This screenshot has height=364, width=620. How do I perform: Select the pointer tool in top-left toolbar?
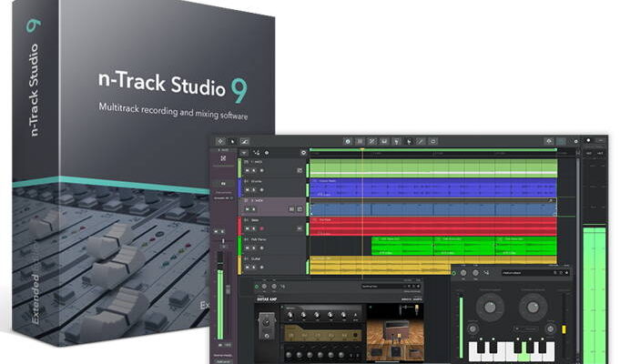[x=232, y=142]
